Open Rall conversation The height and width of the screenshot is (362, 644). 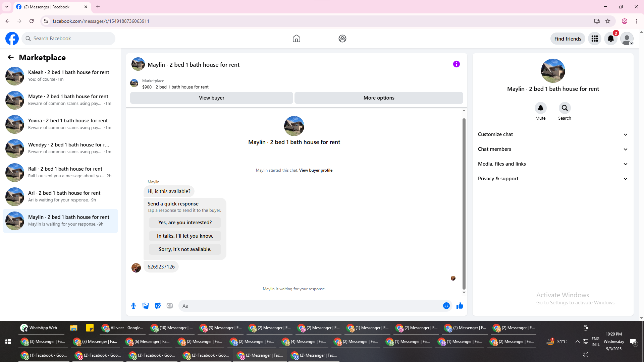pyautogui.click(x=60, y=173)
